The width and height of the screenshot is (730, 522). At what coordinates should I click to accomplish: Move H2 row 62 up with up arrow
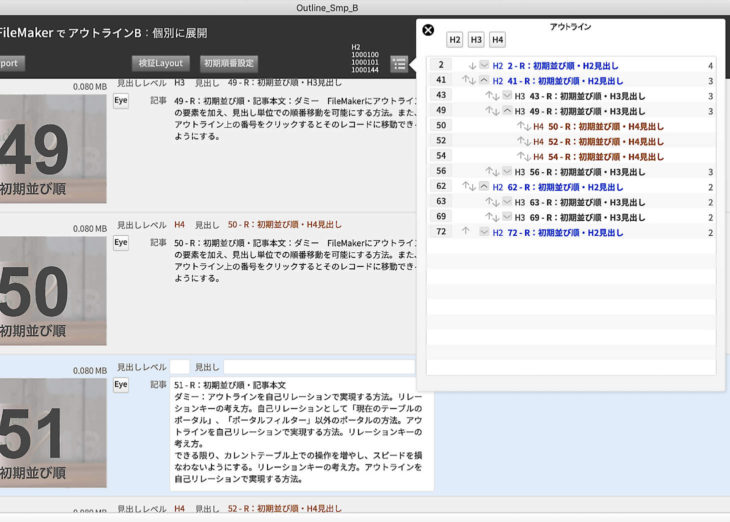coord(465,186)
